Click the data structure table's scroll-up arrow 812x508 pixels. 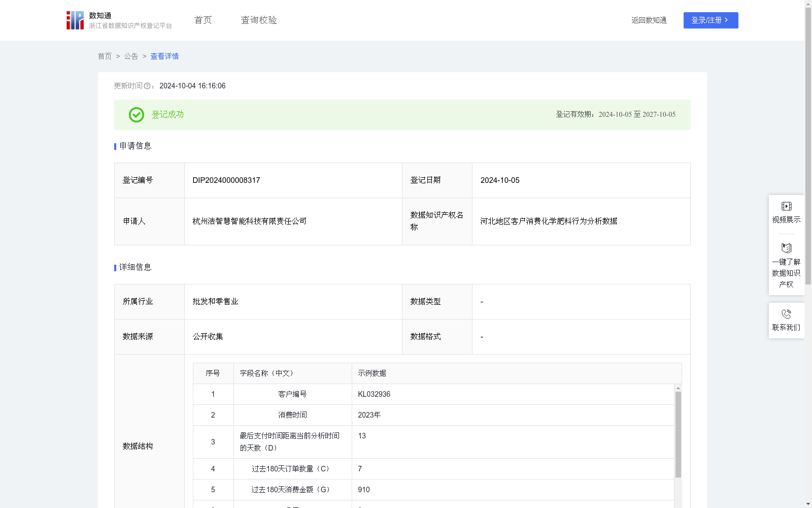(678, 388)
